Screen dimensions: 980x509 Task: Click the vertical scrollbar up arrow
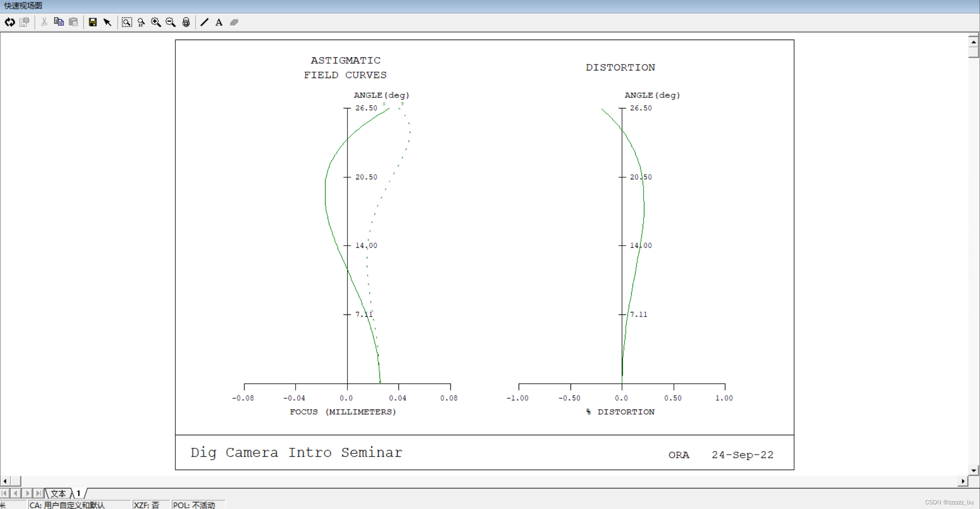973,42
